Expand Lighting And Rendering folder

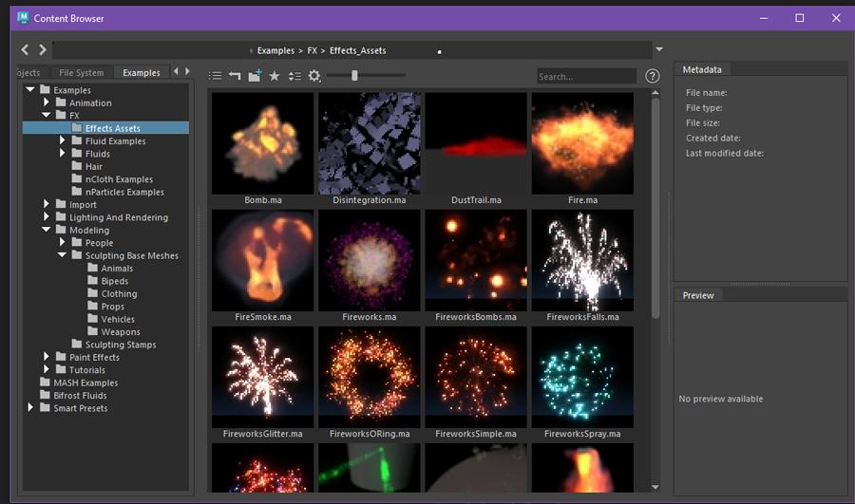click(47, 216)
